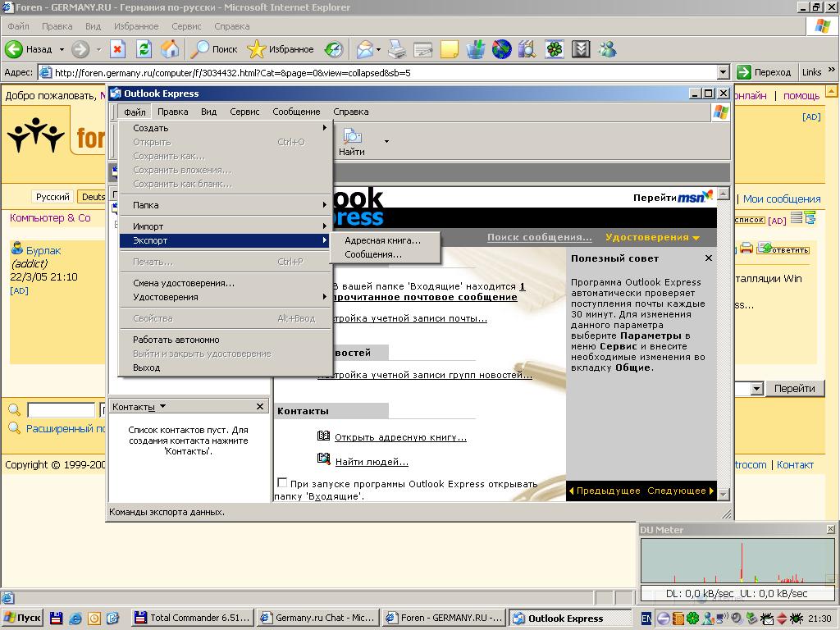Close the Полезный совет tip panel

[709, 258]
